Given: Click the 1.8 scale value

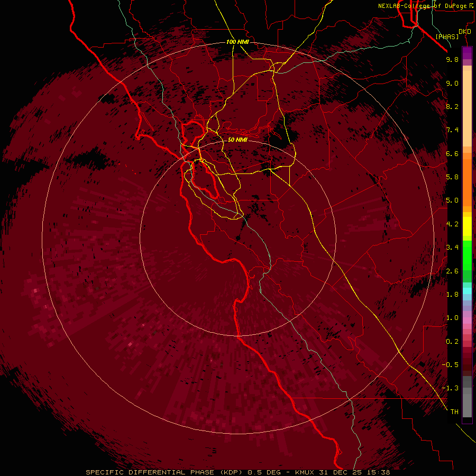Looking at the screenshot, I should [x=452, y=295].
